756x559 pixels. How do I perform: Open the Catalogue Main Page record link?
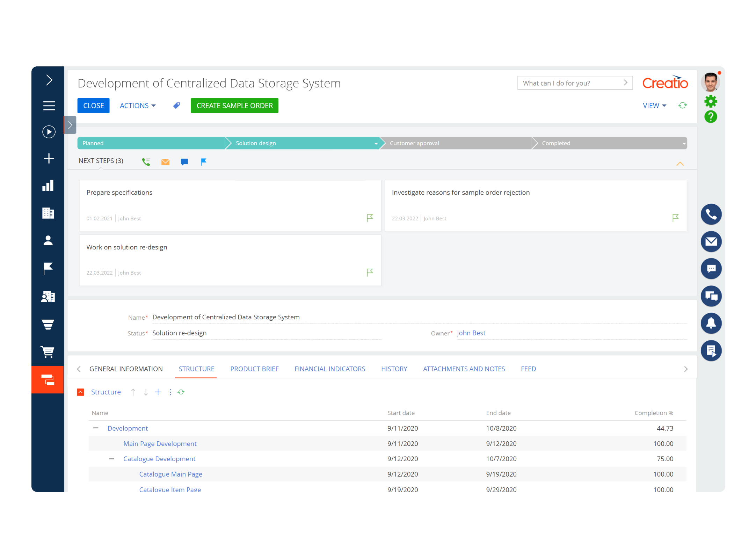[x=170, y=474]
